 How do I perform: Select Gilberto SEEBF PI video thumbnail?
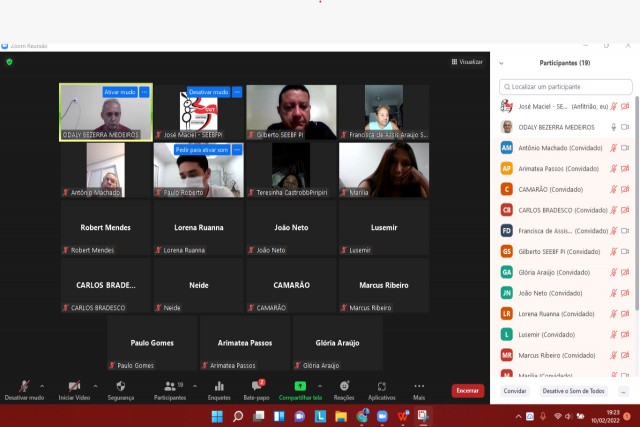tap(291, 112)
